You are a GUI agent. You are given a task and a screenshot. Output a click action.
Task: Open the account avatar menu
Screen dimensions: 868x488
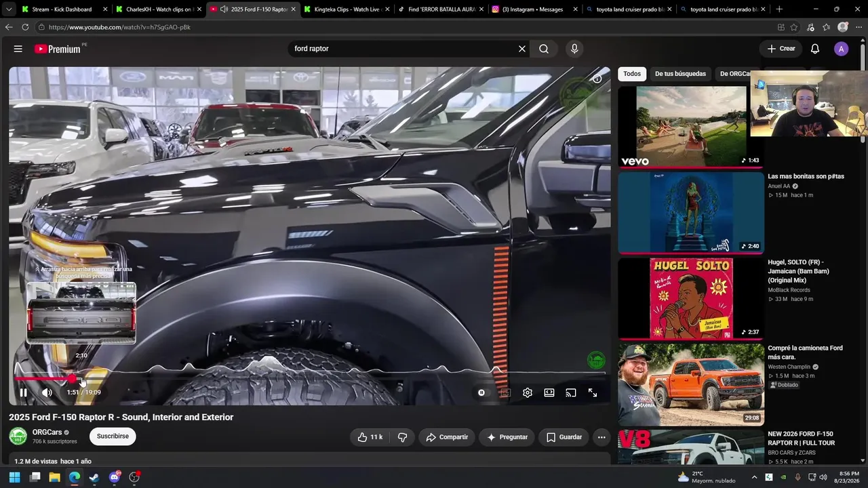[x=841, y=49]
